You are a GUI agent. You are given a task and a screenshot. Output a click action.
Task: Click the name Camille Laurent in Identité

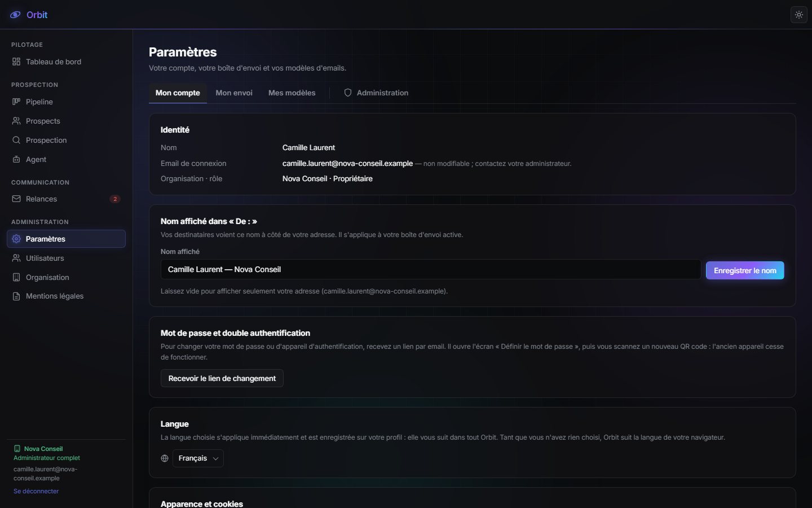pos(308,147)
